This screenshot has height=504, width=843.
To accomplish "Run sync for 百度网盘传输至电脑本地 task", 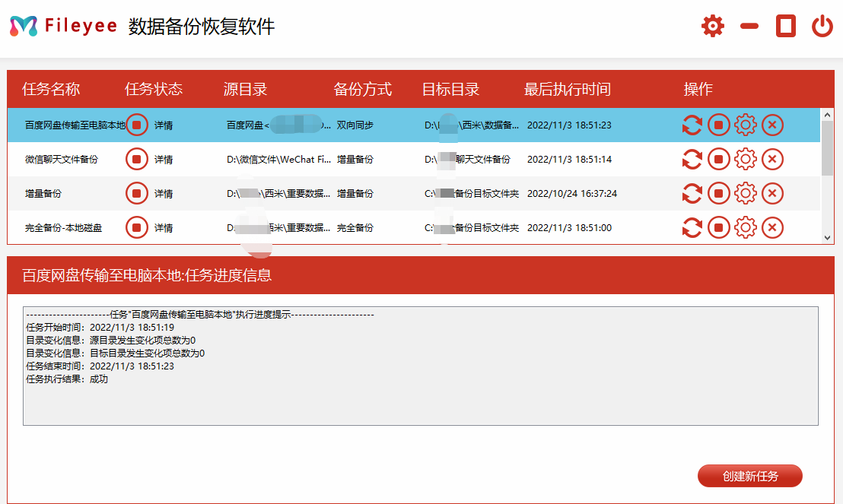I will pos(692,125).
